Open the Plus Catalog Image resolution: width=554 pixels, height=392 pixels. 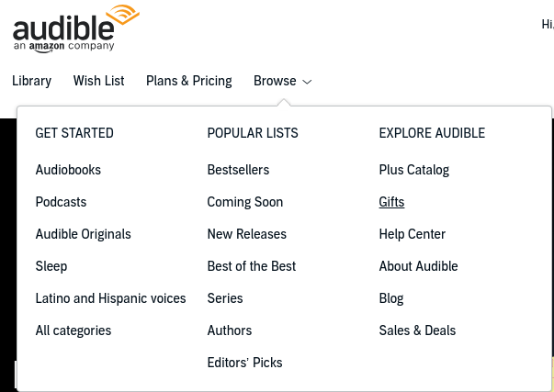[414, 170]
